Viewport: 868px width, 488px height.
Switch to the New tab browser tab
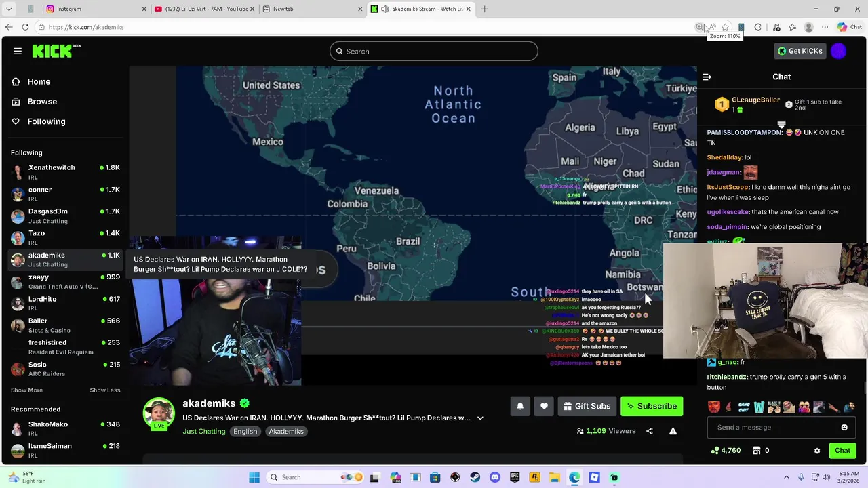coord(312,9)
